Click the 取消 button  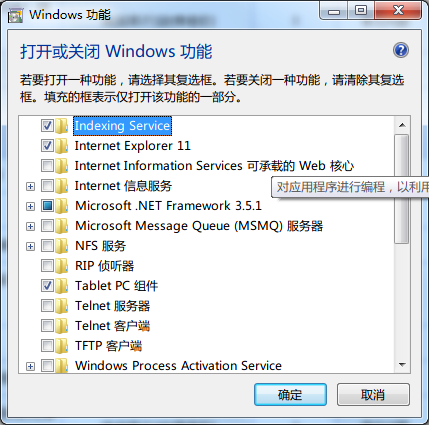coord(373,395)
